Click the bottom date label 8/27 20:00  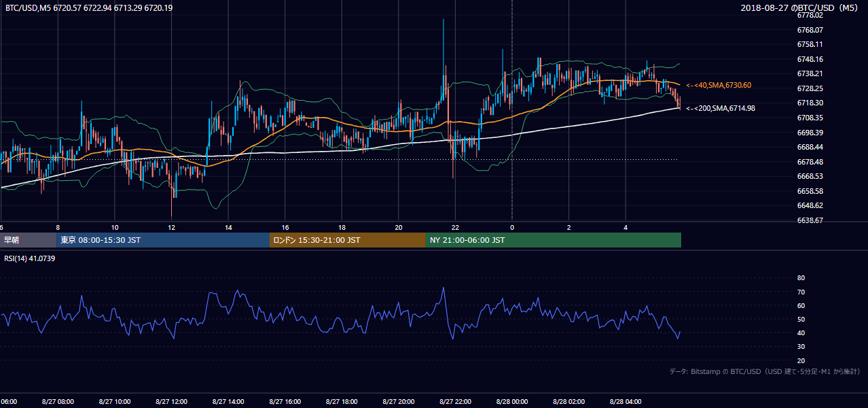coord(399,402)
